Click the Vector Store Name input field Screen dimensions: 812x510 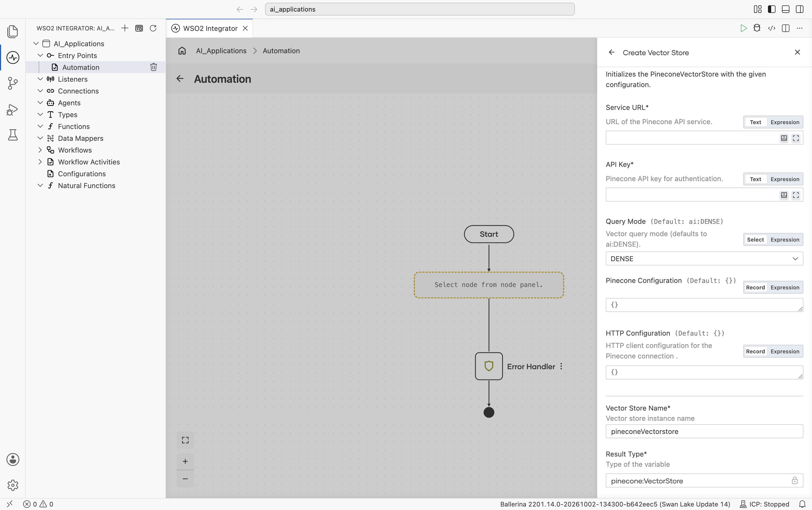(x=704, y=432)
